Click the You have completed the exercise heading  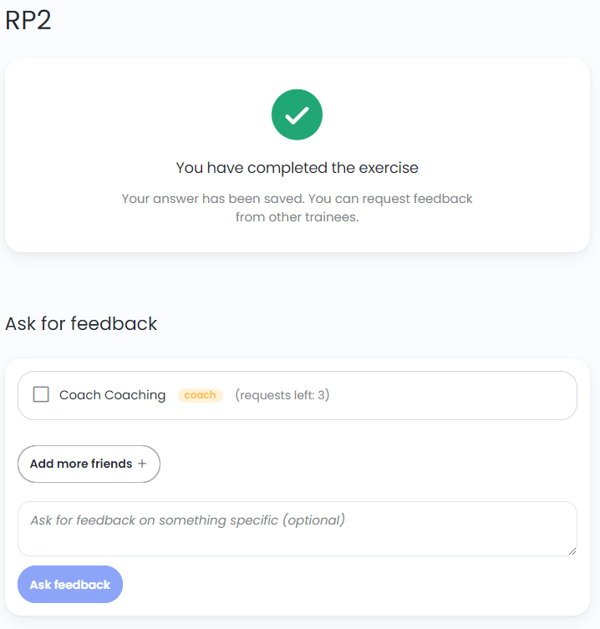point(297,168)
